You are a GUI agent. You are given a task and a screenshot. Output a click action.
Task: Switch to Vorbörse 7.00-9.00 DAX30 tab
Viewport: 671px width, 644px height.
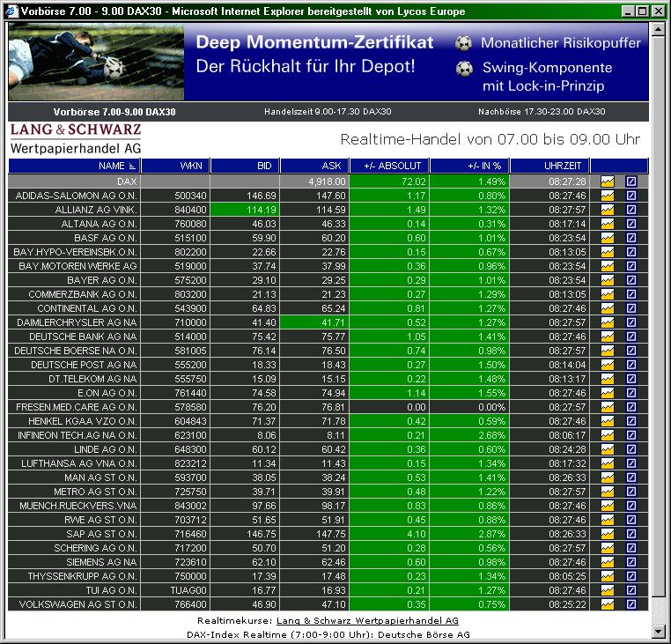(114, 112)
